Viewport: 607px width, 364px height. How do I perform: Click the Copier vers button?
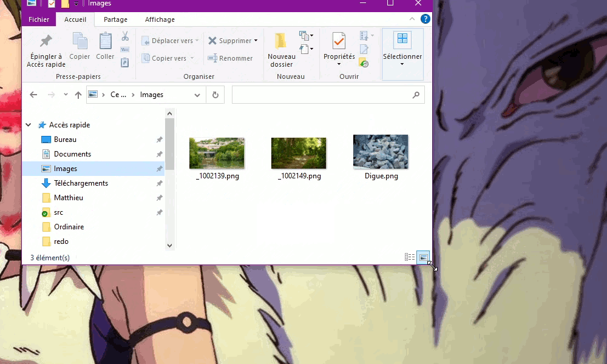[168, 58]
